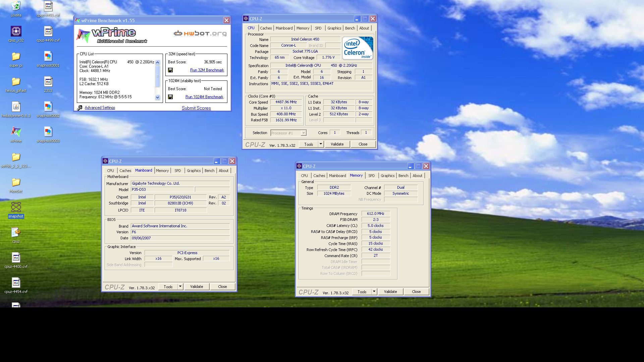Click the Advanced Settings wrench icon

pos(79,108)
